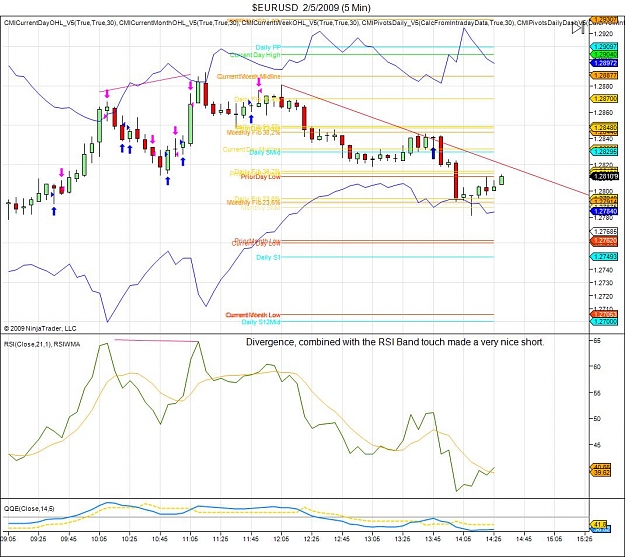Click the red 1.27053 price marker

pos(603,314)
